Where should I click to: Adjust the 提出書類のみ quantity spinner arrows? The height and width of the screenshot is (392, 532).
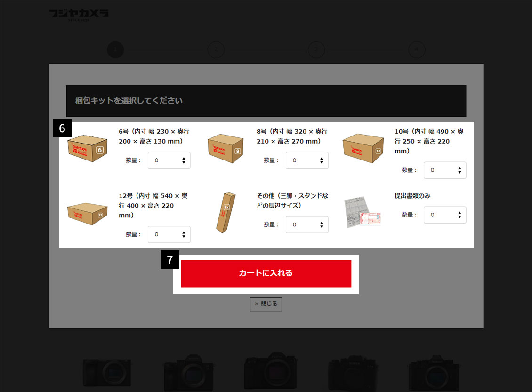pyautogui.click(x=459, y=215)
